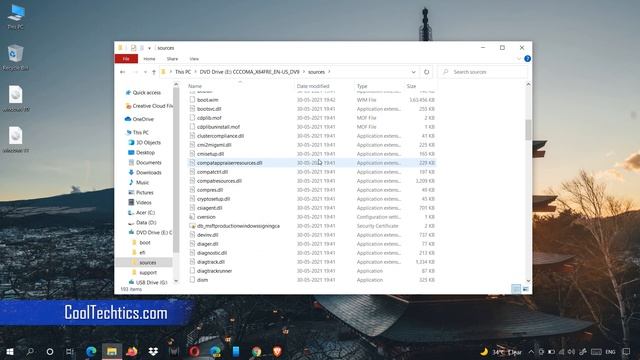This screenshot has width=640, height=360.
Task: Launch Brave browser from taskbar
Action: tap(277, 351)
